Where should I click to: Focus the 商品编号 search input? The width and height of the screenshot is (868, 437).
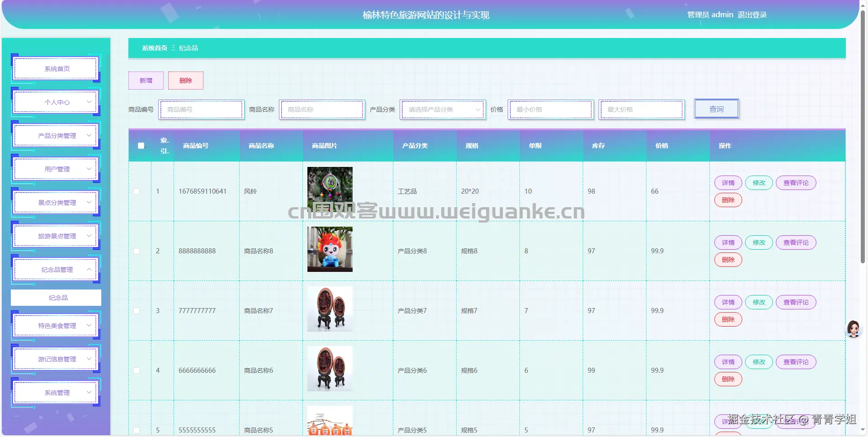[x=201, y=109]
